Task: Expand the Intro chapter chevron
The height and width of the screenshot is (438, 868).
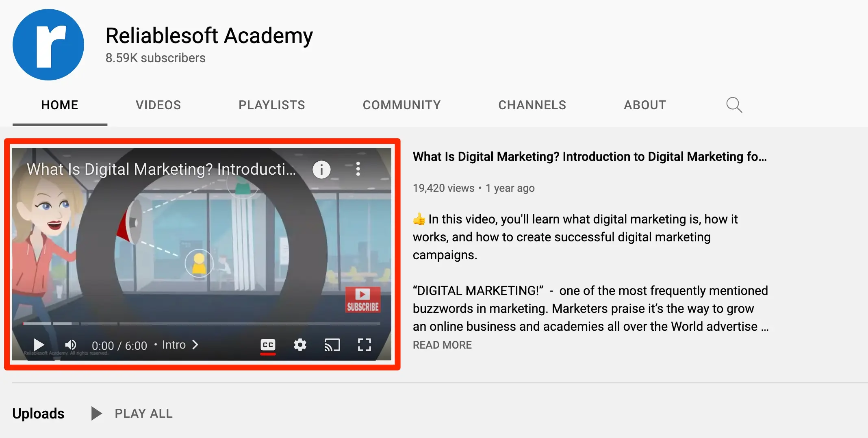Action: (x=195, y=345)
